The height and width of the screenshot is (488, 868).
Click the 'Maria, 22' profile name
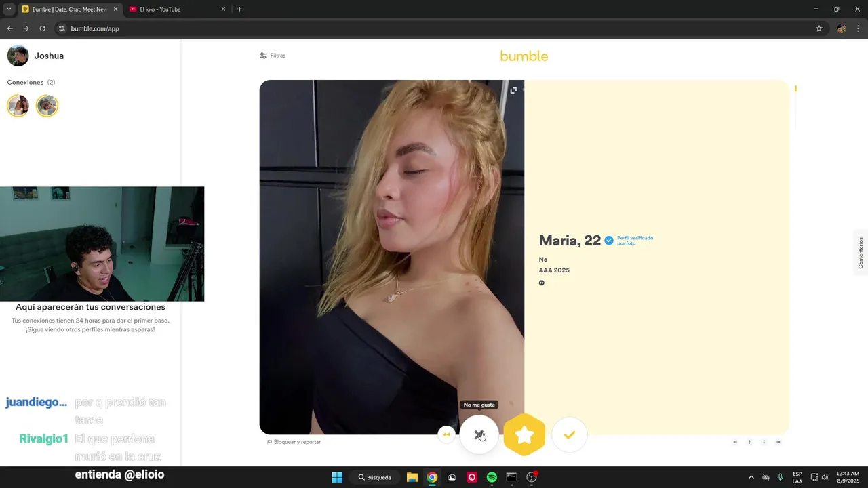(x=570, y=241)
